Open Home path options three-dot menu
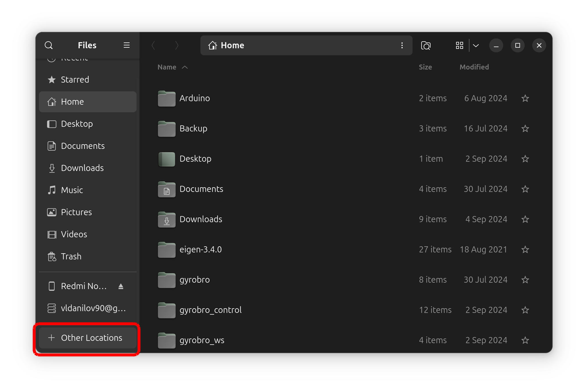The image size is (588, 392). pos(402,45)
